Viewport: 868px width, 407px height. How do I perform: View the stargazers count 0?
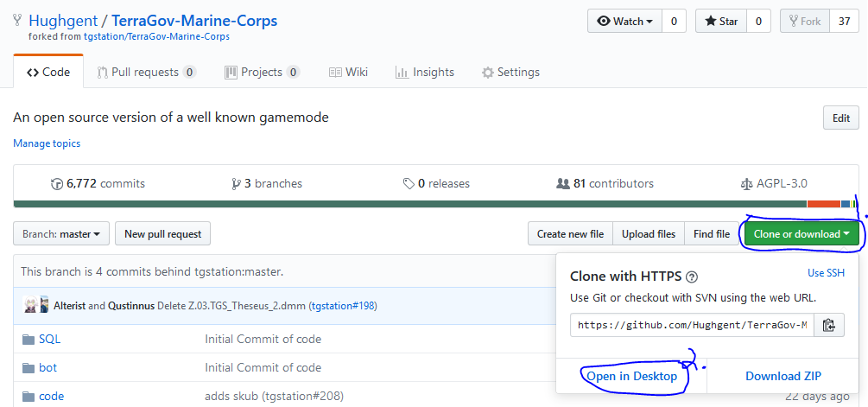(758, 22)
